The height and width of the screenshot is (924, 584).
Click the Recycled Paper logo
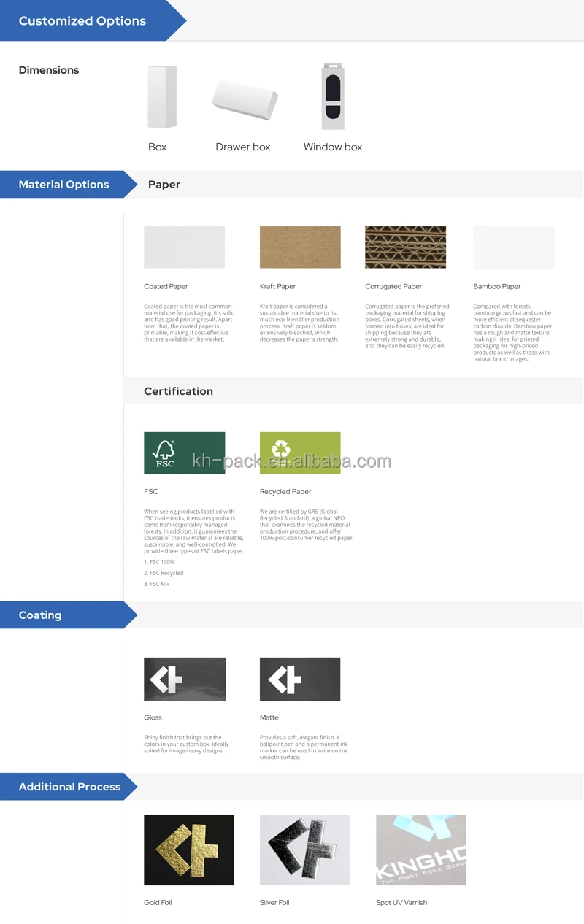coord(300,453)
